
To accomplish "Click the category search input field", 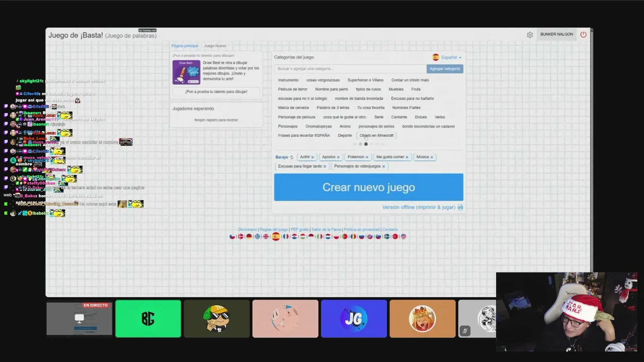I will pyautogui.click(x=350, y=69).
